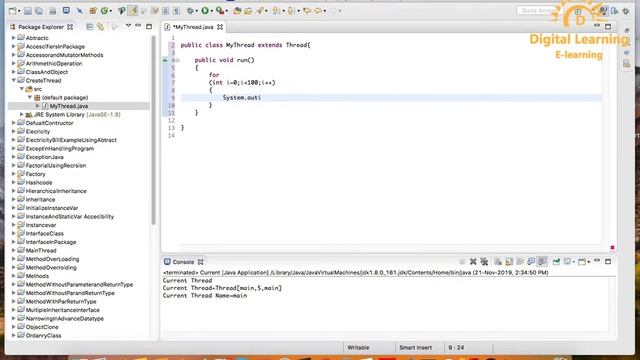Expand the MainThread project

click(13, 251)
